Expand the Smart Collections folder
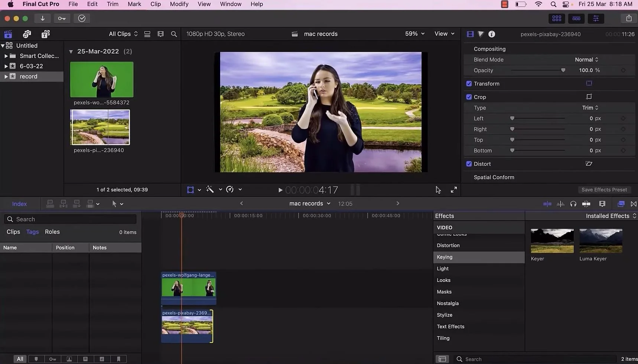Screen dimensions: 638x364 point(6,56)
